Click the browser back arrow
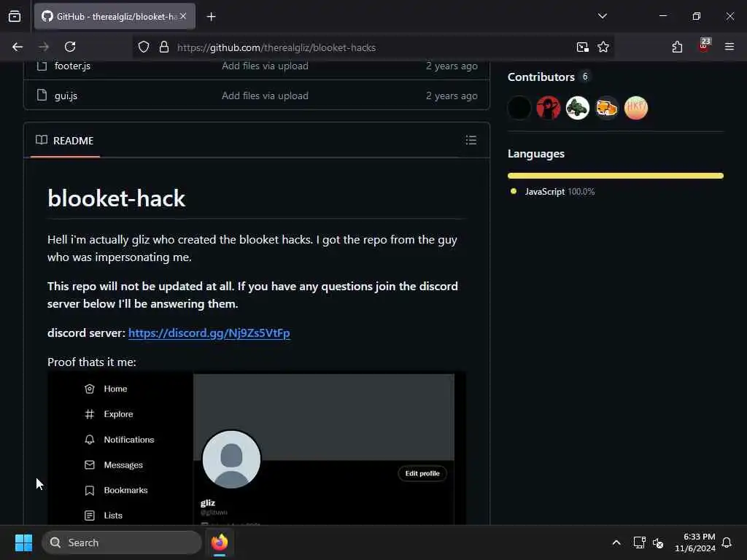This screenshot has width=747, height=560. point(18,47)
